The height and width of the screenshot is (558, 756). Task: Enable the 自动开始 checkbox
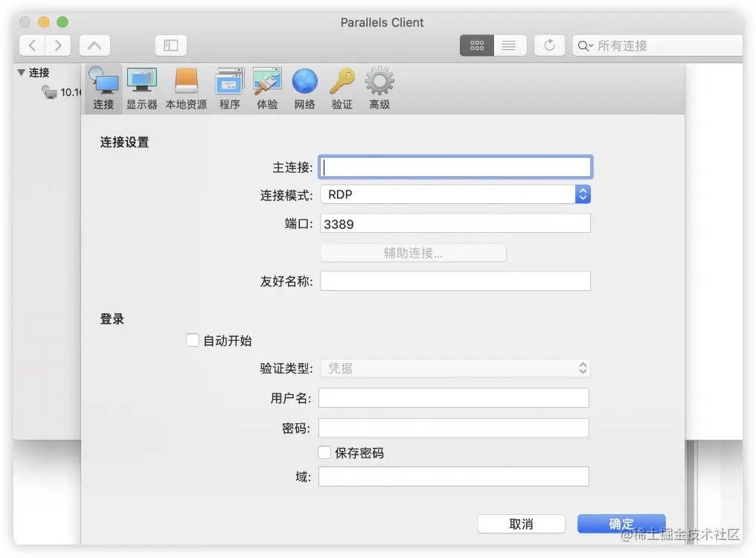193,340
